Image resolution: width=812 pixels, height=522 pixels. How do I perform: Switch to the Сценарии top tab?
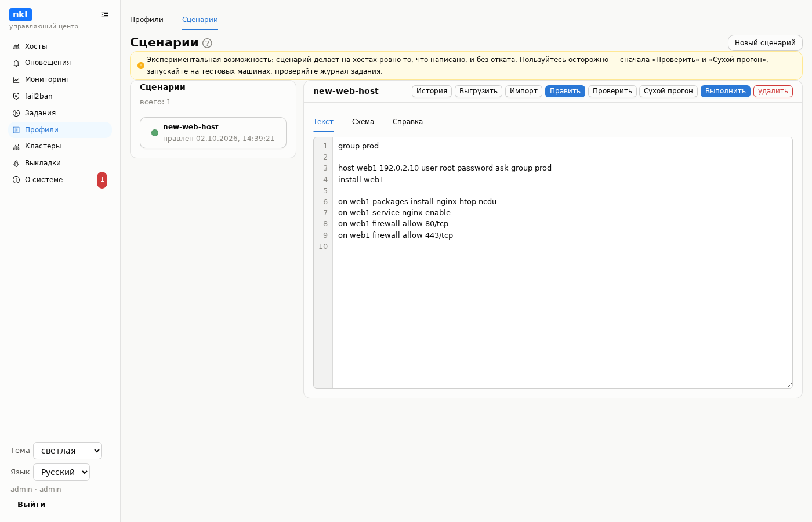point(200,20)
